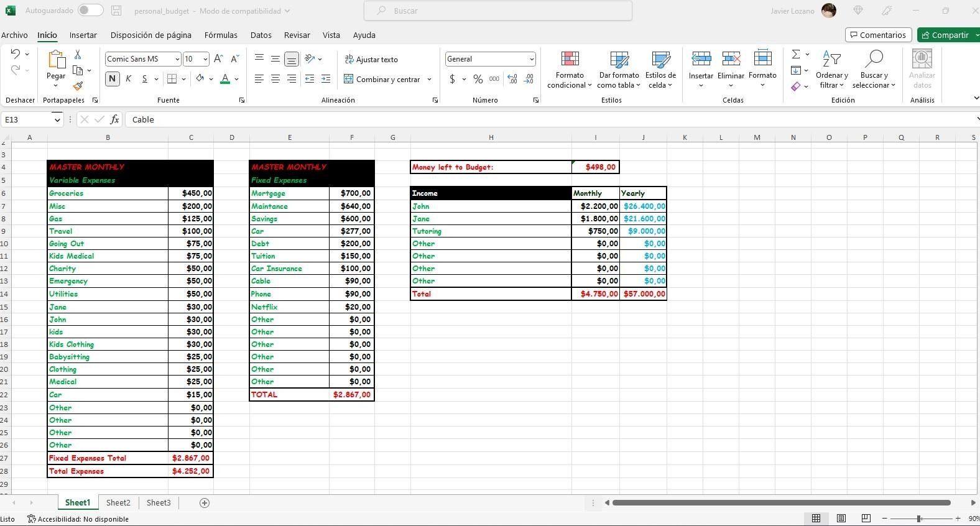This screenshot has height=526, width=980.
Task: Select the Sheet2 tab
Action: 118,502
